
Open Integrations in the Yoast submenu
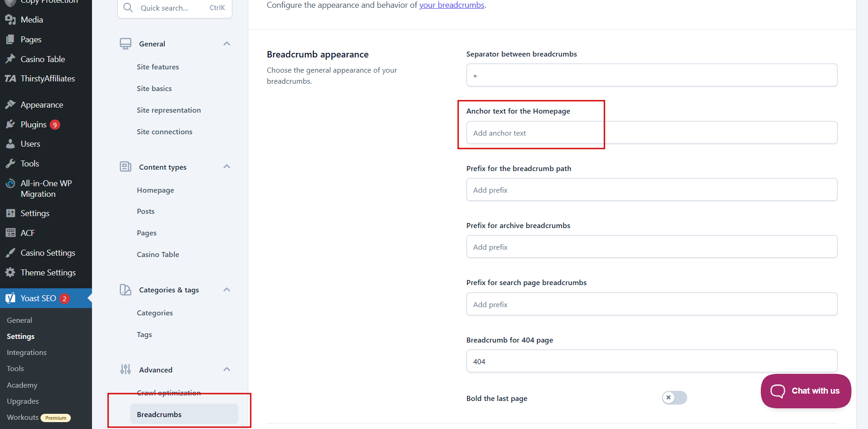(27, 353)
